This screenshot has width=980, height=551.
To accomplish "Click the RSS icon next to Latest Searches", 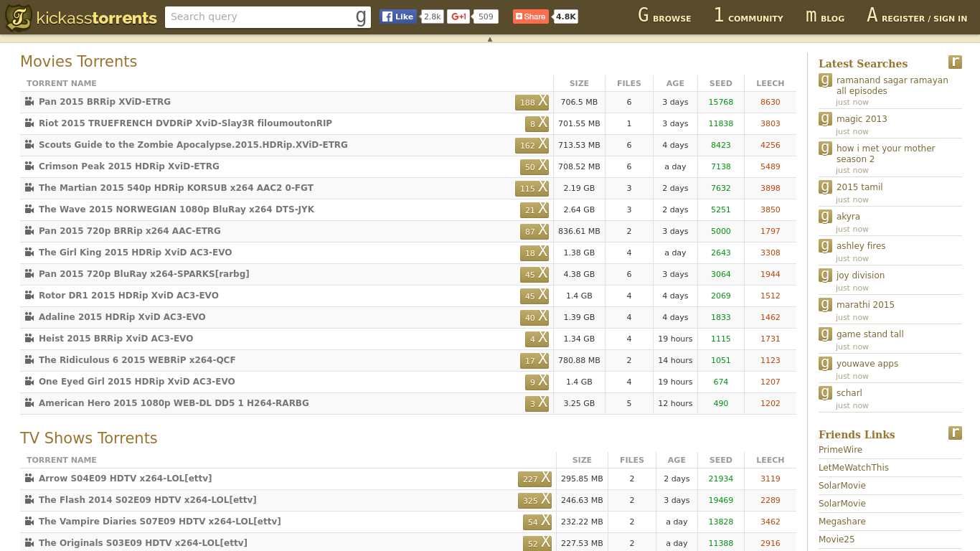I will point(955,62).
